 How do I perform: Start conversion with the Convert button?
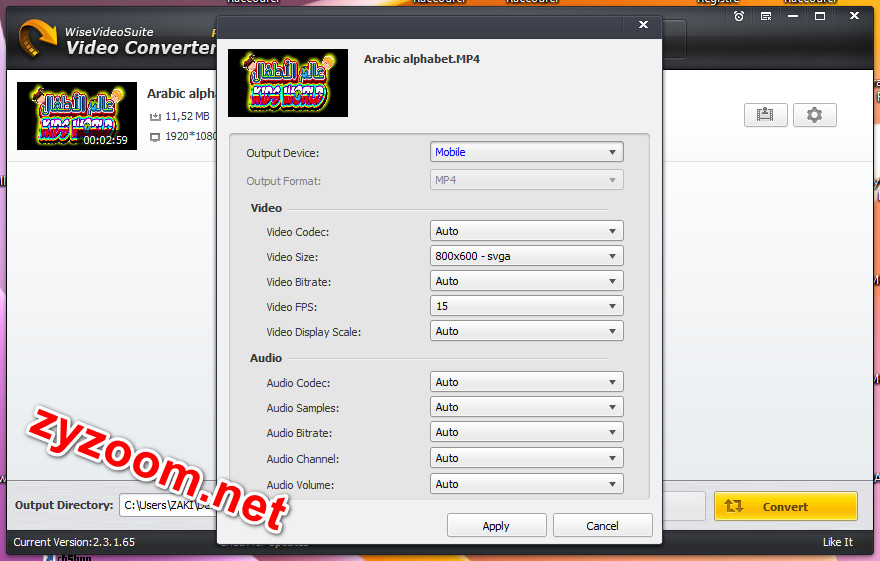point(786,507)
